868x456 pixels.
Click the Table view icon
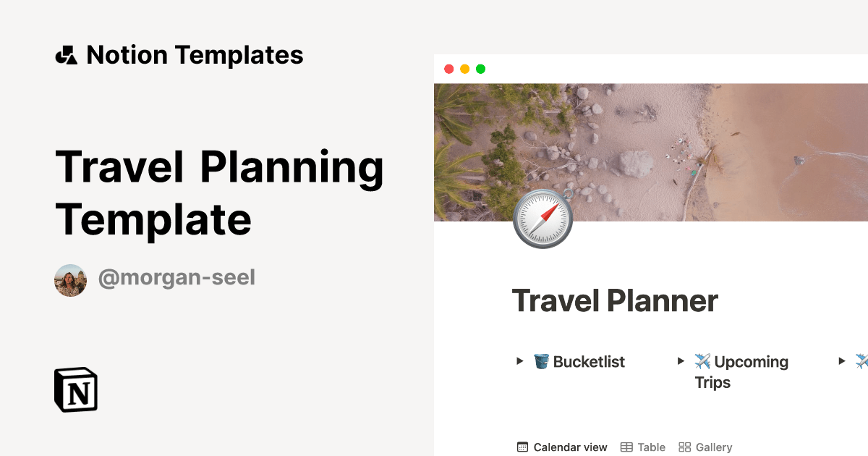click(x=626, y=447)
